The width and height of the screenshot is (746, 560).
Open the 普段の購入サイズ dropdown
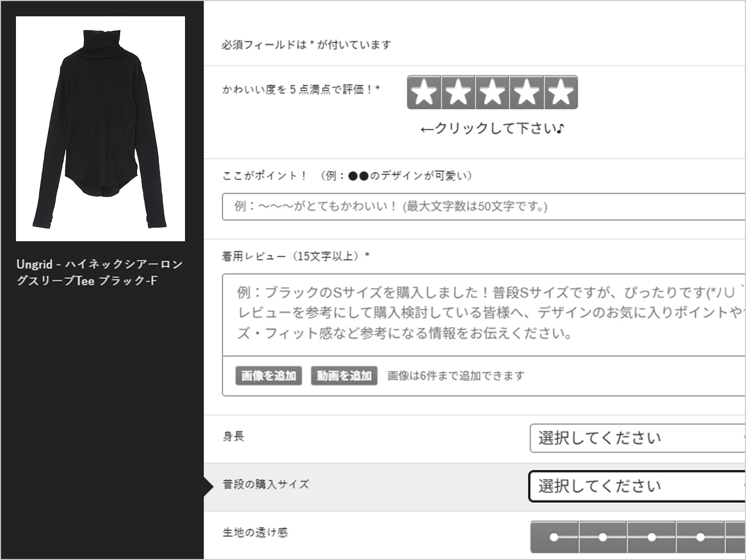(637, 486)
